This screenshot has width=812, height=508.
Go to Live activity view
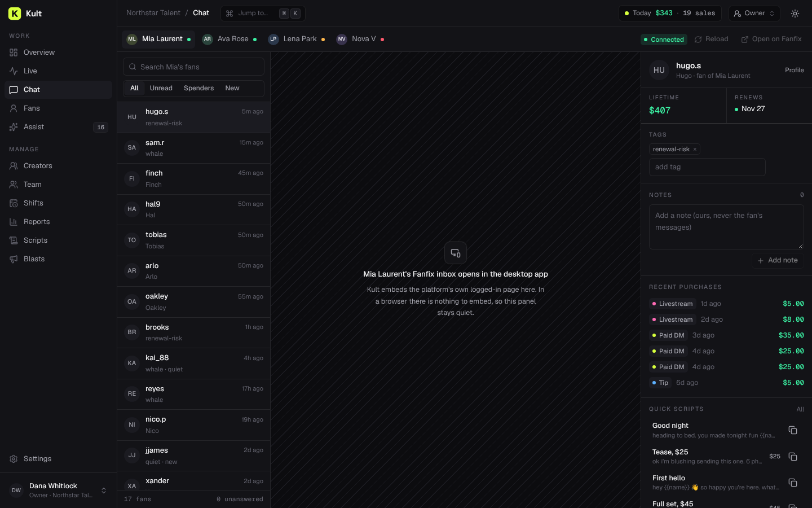coord(58,71)
